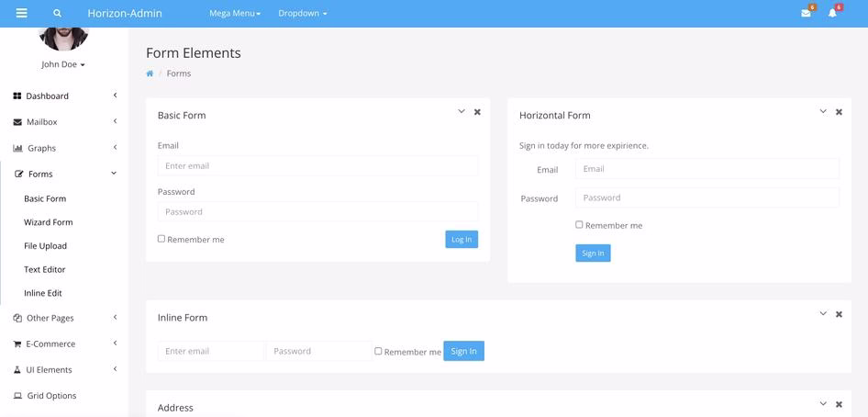The width and height of the screenshot is (868, 417).
Task: Open the search magnifier in top bar
Action: click(57, 13)
